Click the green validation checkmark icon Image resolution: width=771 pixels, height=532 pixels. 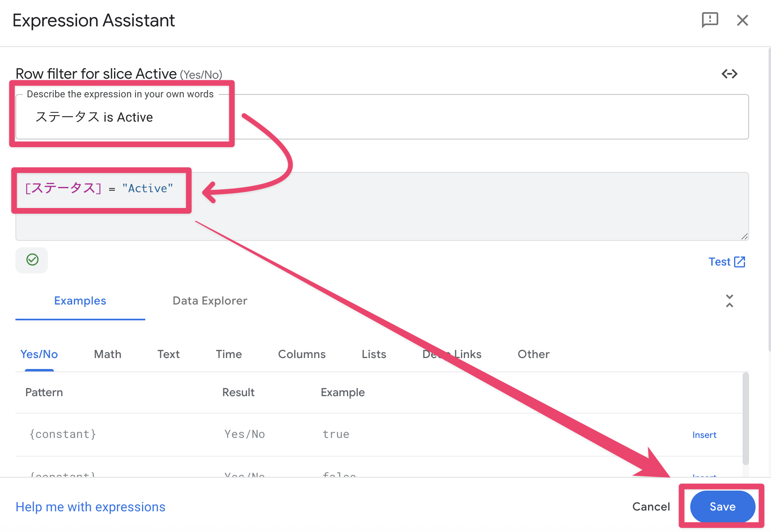32,260
